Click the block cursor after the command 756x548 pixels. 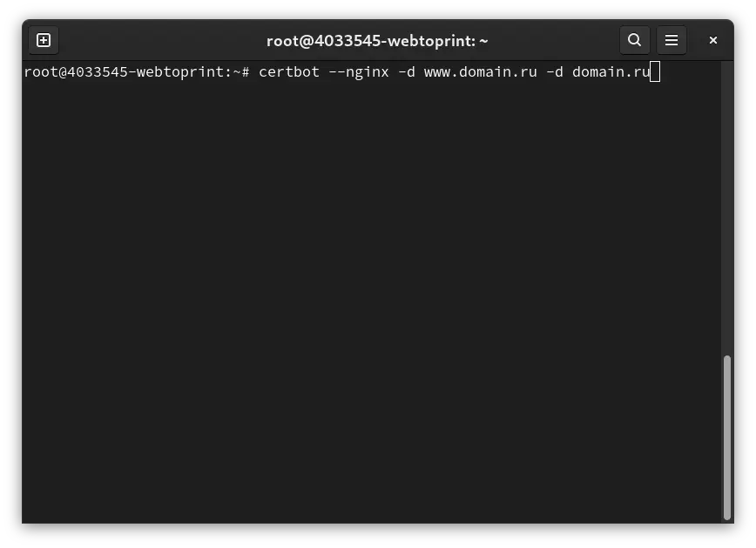point(655,72)
